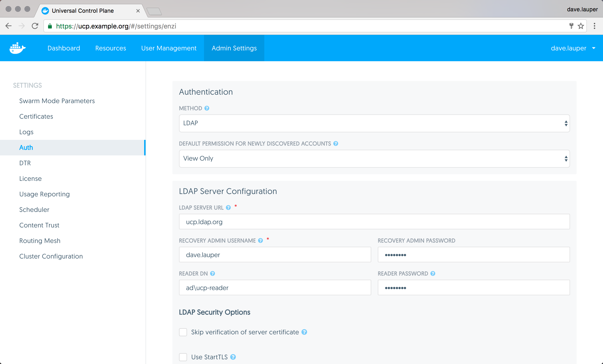This screenshot has width=603, height=364.
Task: Go to Cluster Configuration settings
Action: coord(51,256)
